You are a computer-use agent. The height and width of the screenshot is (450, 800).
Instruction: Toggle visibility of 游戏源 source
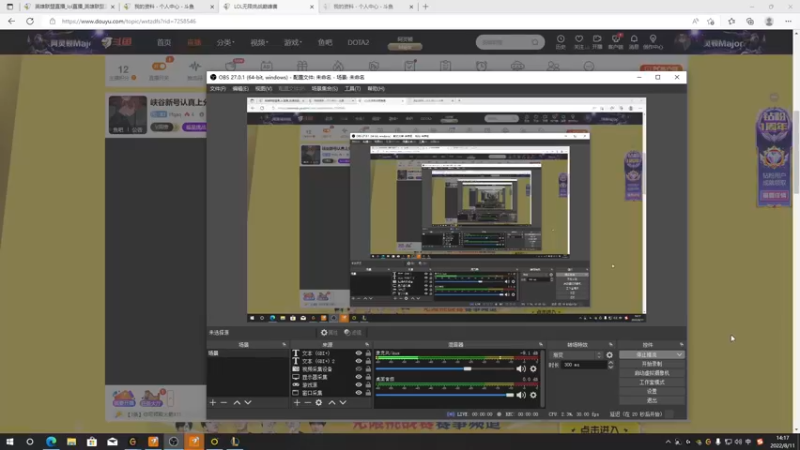coord(359,385)
